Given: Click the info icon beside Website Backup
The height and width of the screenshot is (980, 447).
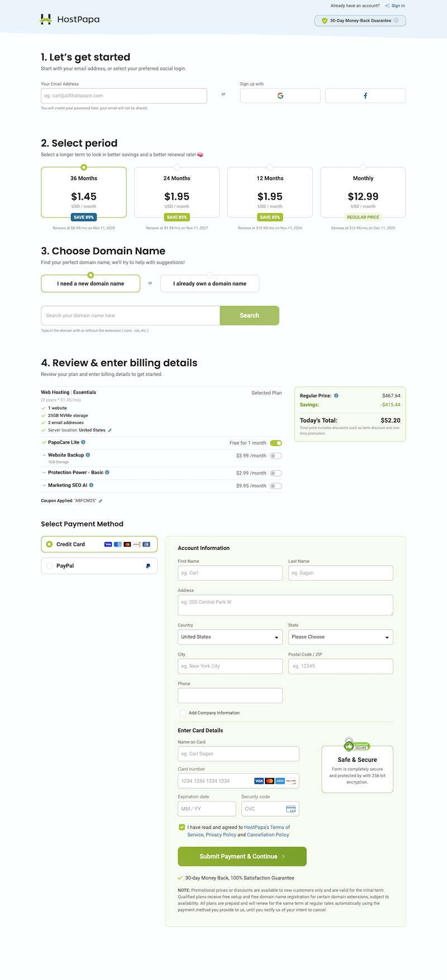Looking at the screenshot, I should click(x=88, y=455).
